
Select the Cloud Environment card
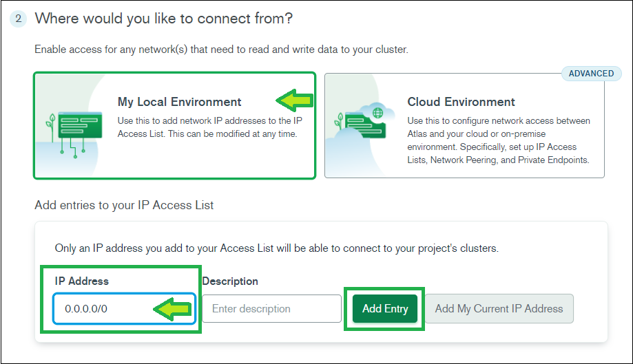(464, 125)
